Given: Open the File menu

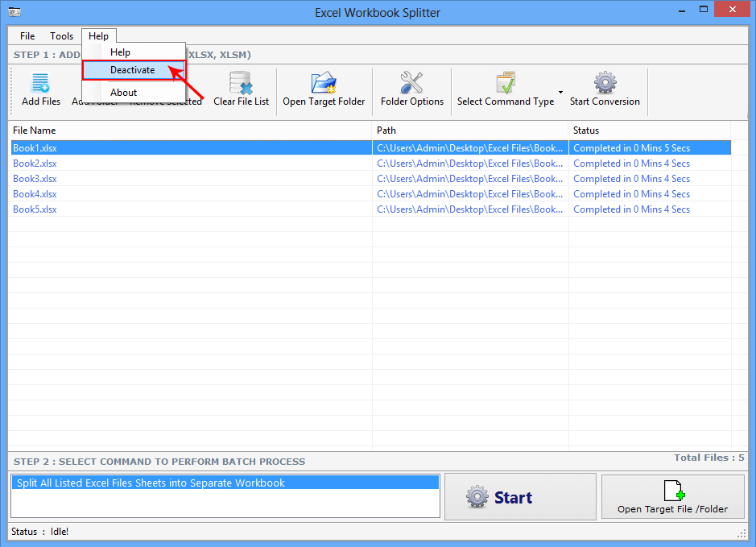Looking at the screenshot, I should [x=27, y=36].
